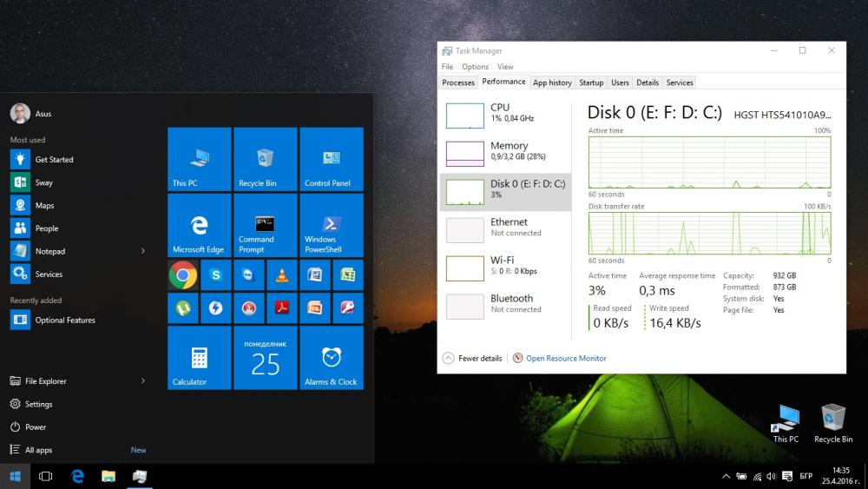Select the Ethernet performance entry
Viewport: 868px width, 489px height.
coord(505,229)
